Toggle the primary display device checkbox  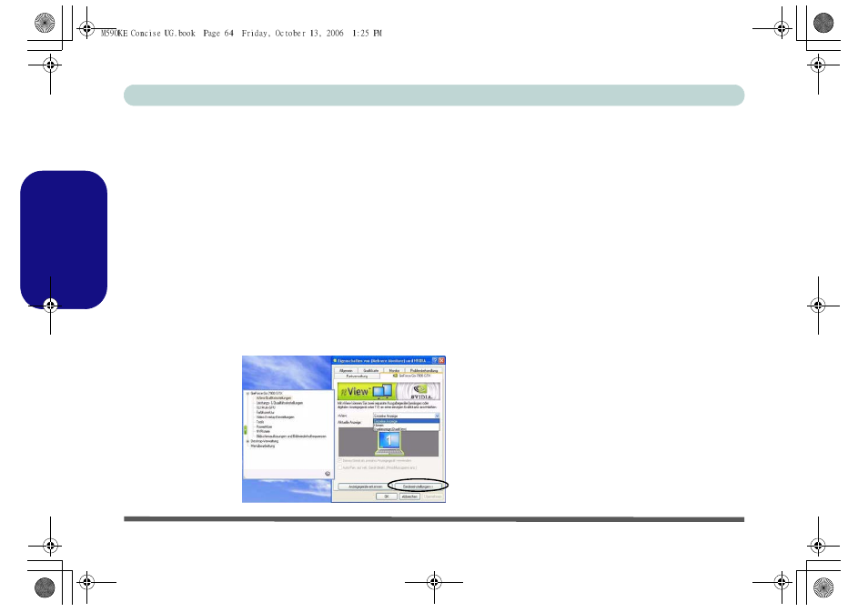(341, 460)
